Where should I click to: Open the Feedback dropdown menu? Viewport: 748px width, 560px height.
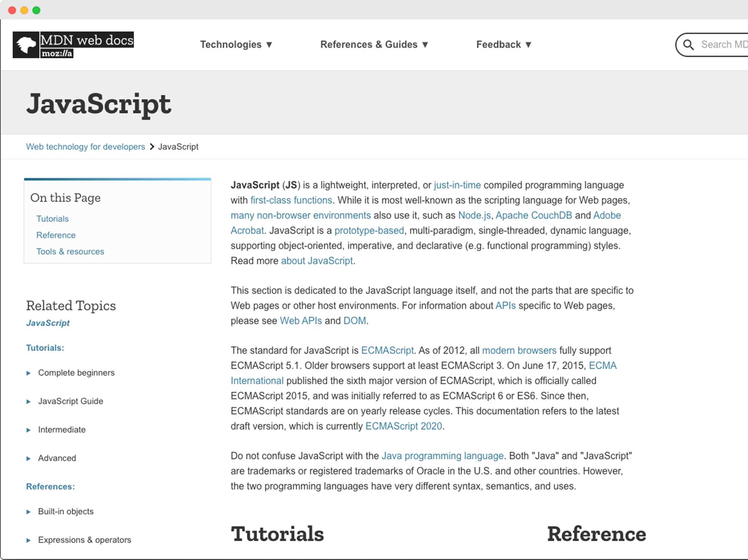coord(503,45)
